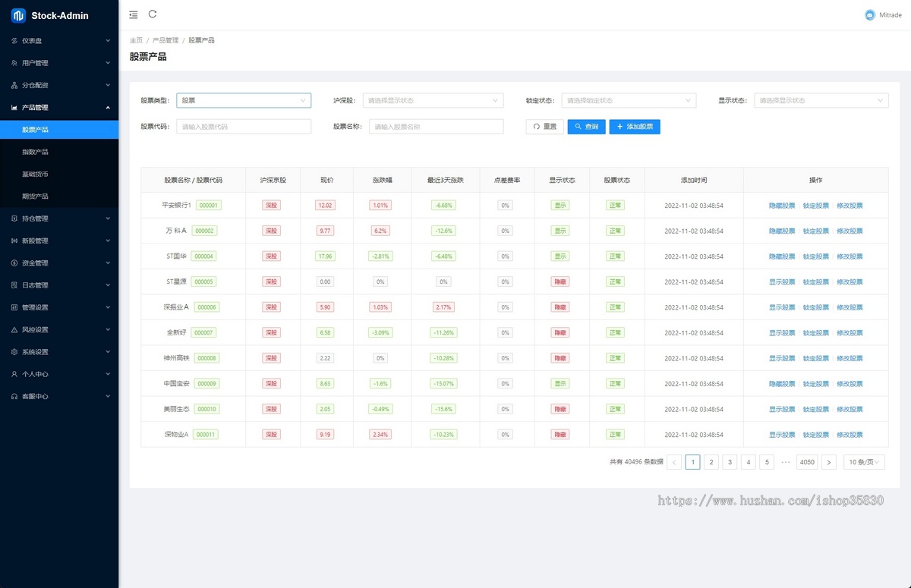Expand the 风控设置 sidebar menu
Screen dimensions: 911x588
pos(59,330)
